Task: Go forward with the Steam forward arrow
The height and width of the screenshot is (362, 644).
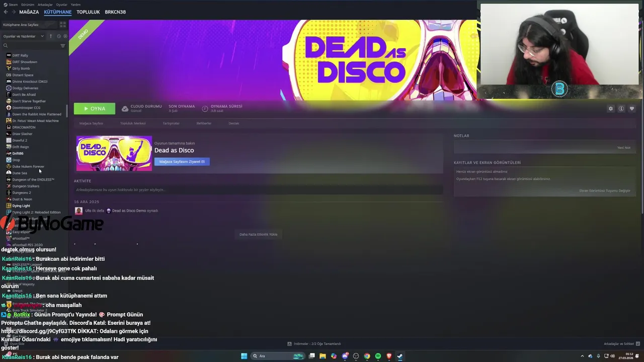Action: pyautogui.click(x=14, y=12)
